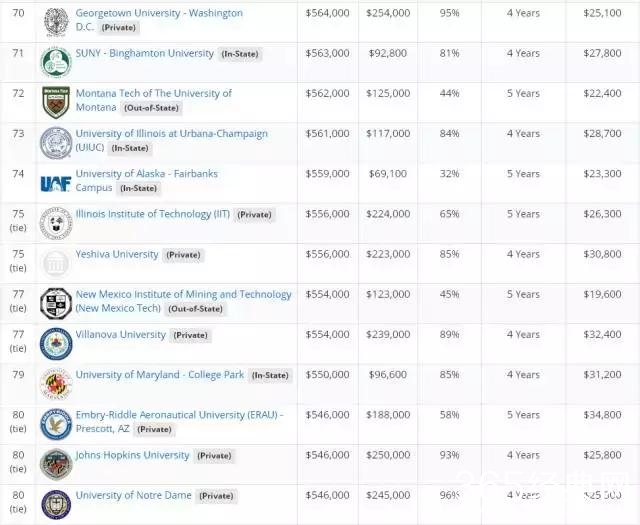Image resolution: width=640 pixels, height=525 pixels.
Task: Click the UAF Alaska Fairbanks logo
Action: click(x=55, y=183)
